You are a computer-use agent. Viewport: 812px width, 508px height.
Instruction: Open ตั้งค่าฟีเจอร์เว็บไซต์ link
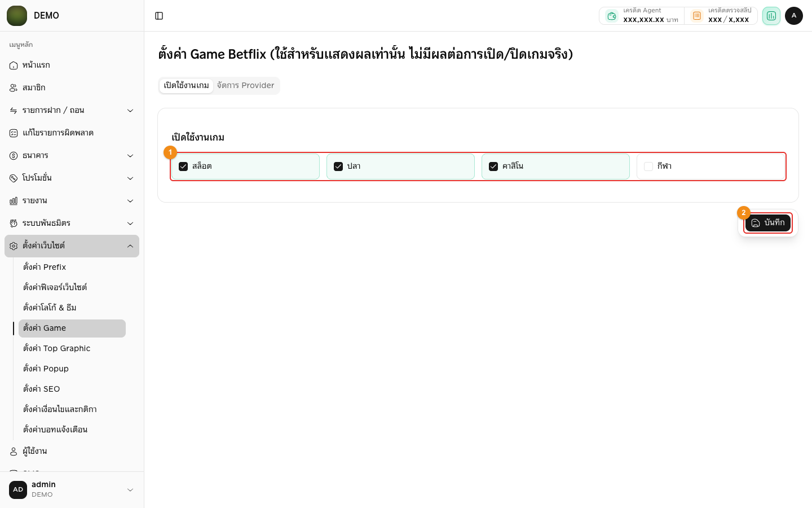[x=72, y=287]
